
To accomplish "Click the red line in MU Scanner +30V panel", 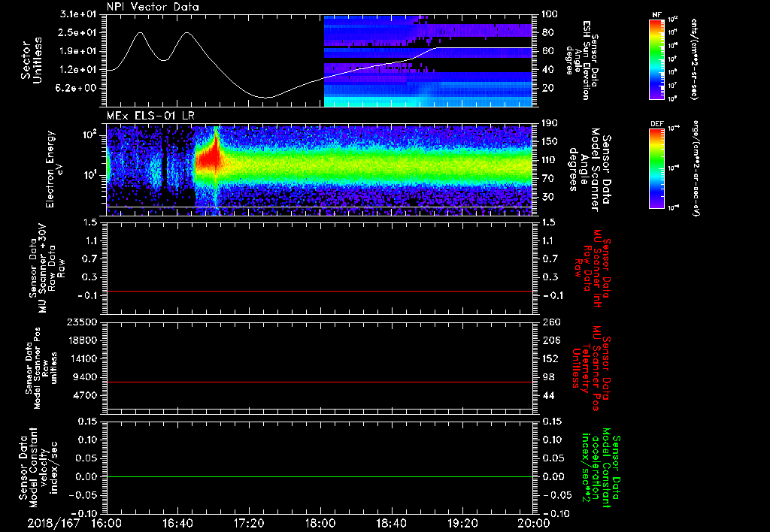I will pyautogui.click(x=320, y=291).
